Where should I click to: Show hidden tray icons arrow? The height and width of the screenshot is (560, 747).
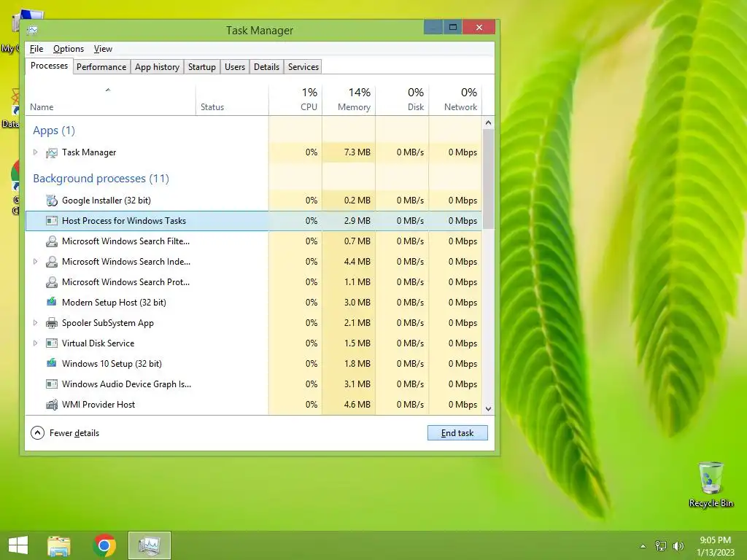pos(643,546)
